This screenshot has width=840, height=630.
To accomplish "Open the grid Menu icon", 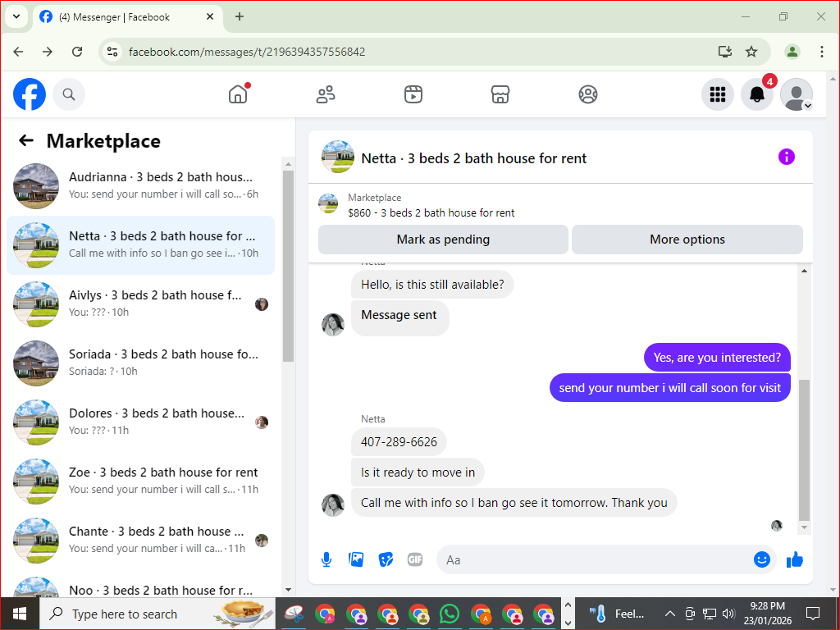I will 717,94.
